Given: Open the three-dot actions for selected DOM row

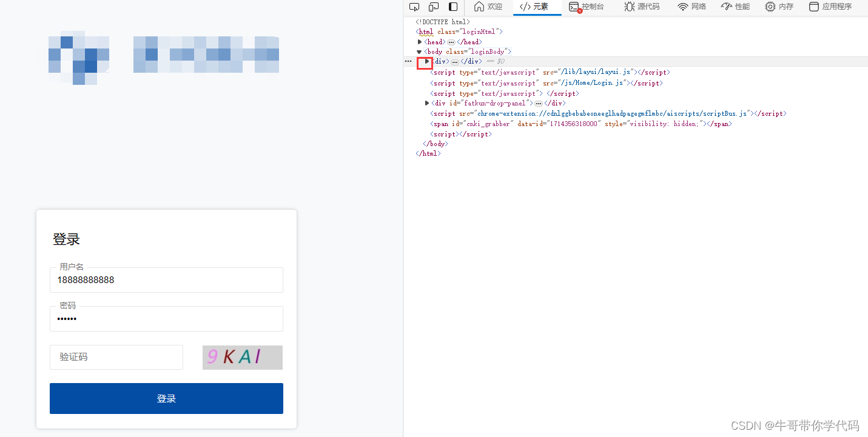Looking at the screenshot, I should click(x=408, y=61).
